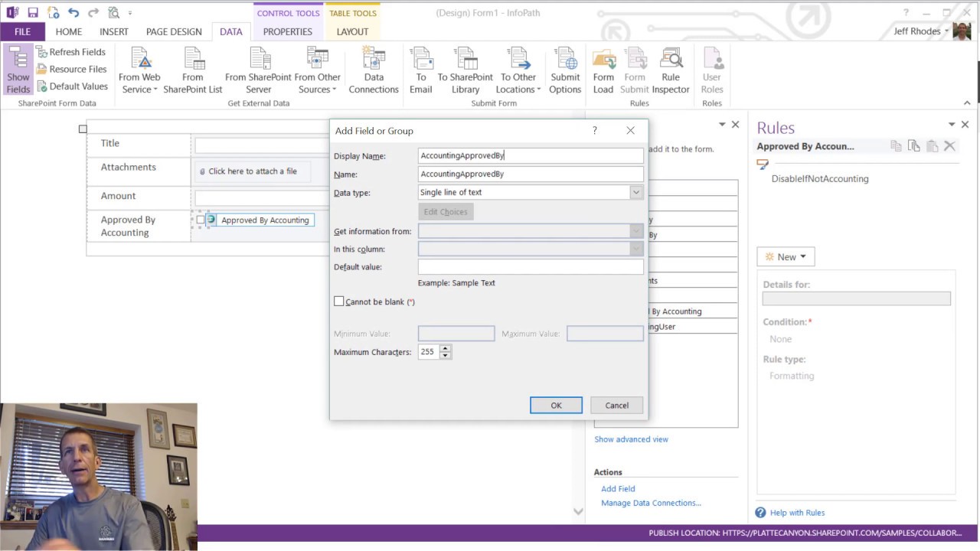This screenshot has width=980, height=551.
Task: Click the Title text box on form
Action: point(262,145)
